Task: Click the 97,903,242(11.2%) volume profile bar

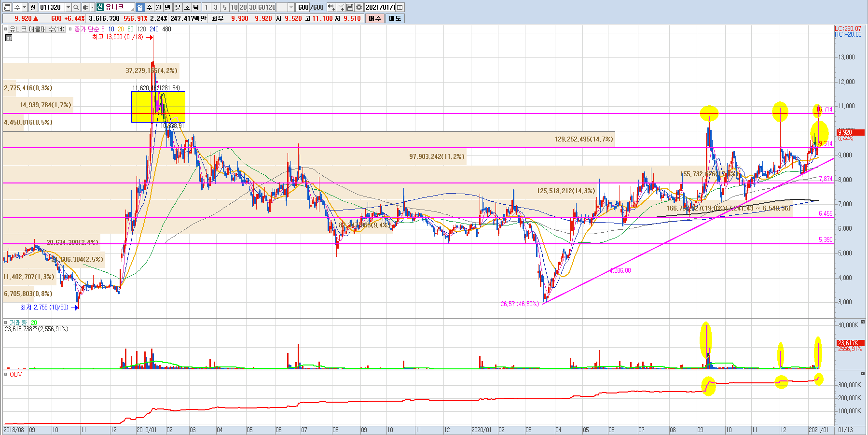Action: click(x=234, y=156)
